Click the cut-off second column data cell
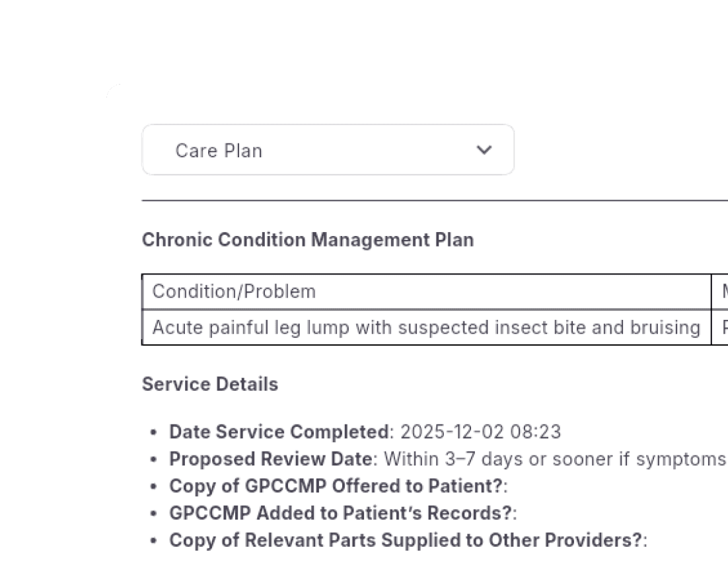The image size is (728, 587). point(720,328)
